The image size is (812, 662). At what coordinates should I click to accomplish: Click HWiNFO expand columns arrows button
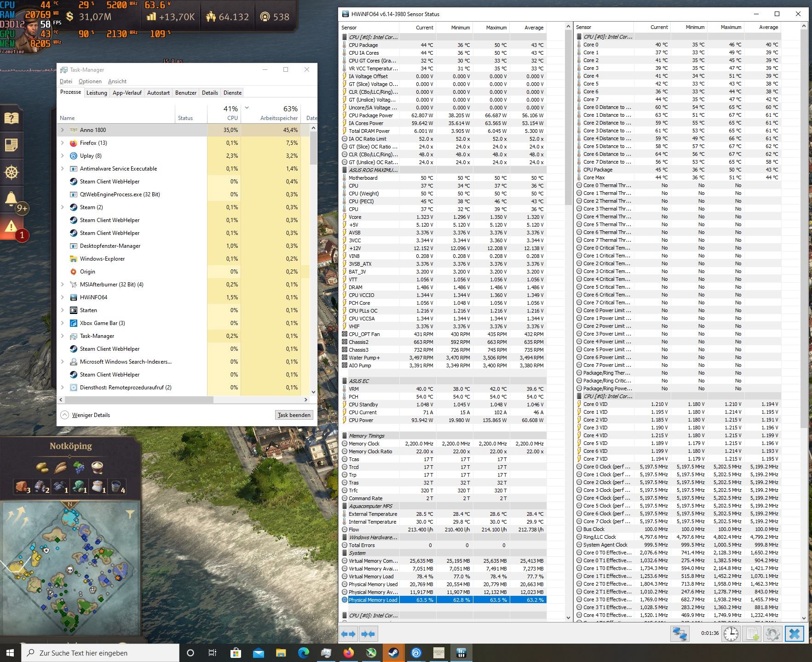pos(348,634)
